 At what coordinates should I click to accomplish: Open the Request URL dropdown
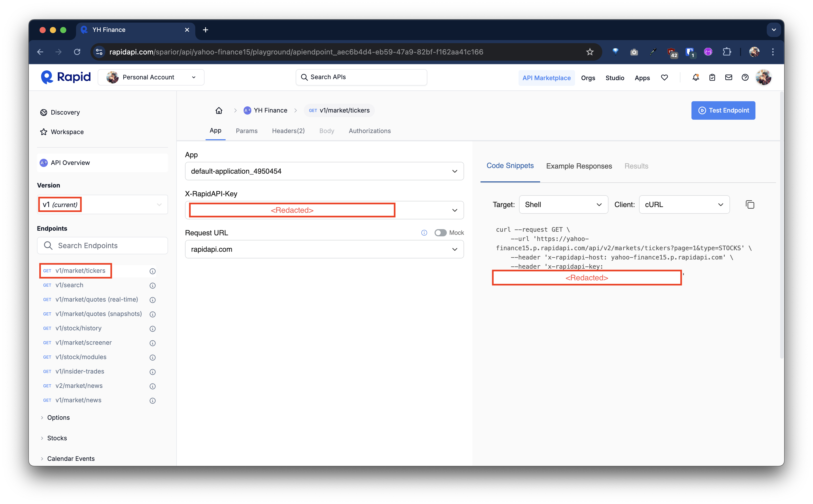pyautogui.click(x=324, y=249)
